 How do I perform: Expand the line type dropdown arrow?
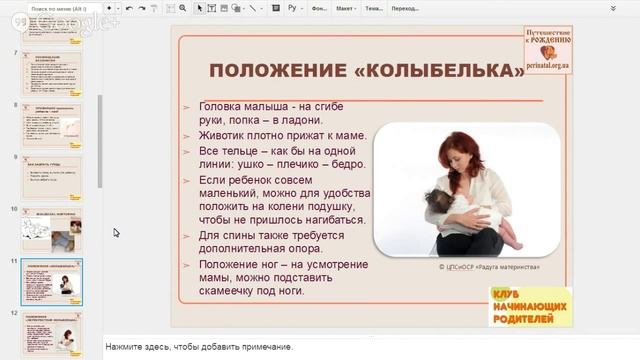click(261, 9)
